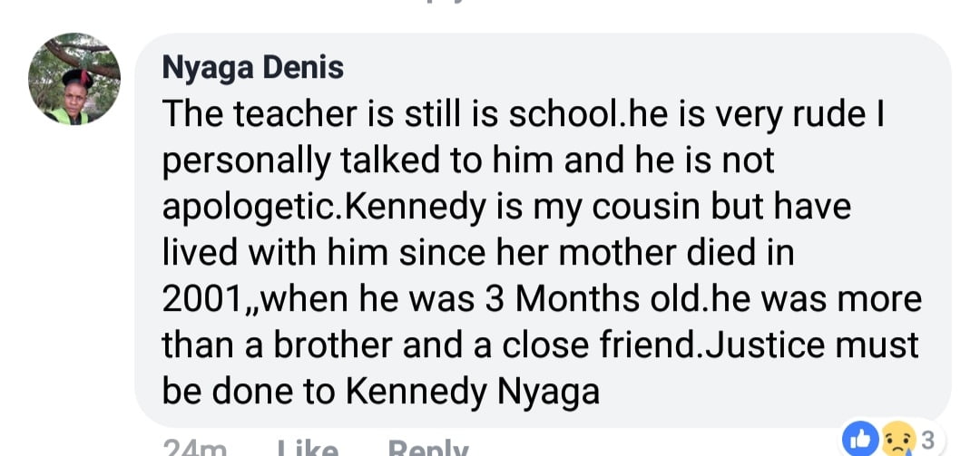Screen dimensions: 980x456
Task: Reply to Nyaga Denis's comment
Action: pyautogui.click(x=428, y=447)
